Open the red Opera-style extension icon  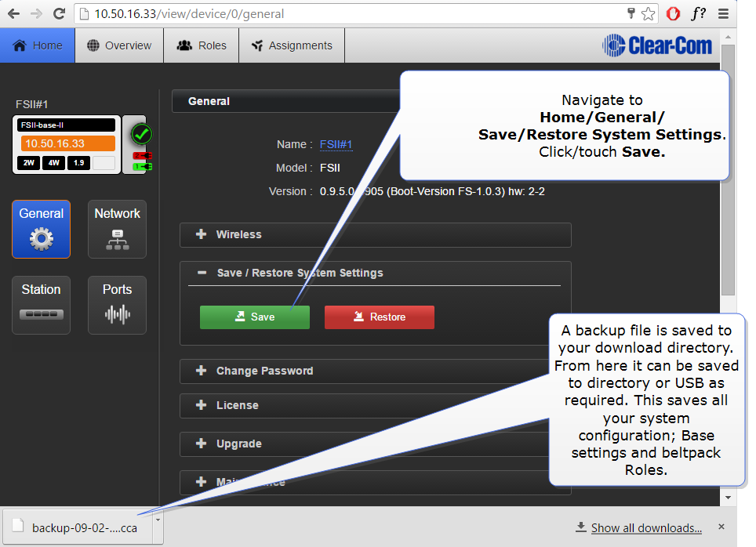(x=673, y=14)
